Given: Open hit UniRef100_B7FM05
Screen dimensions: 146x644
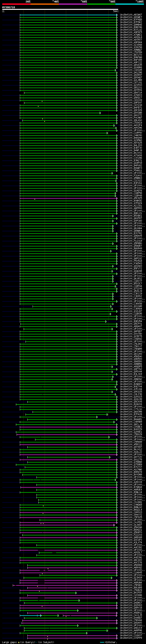Looking at the screenshot, I should [x=131, y=20].
